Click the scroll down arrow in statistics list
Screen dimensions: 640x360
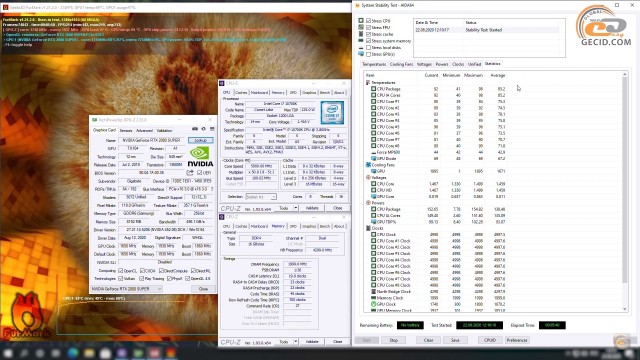[x=624, y=309]
